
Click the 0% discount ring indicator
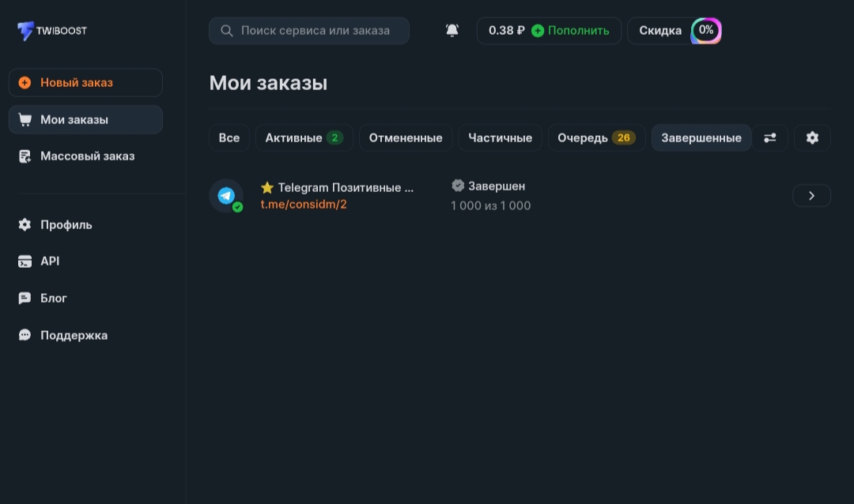pos(706,31)
